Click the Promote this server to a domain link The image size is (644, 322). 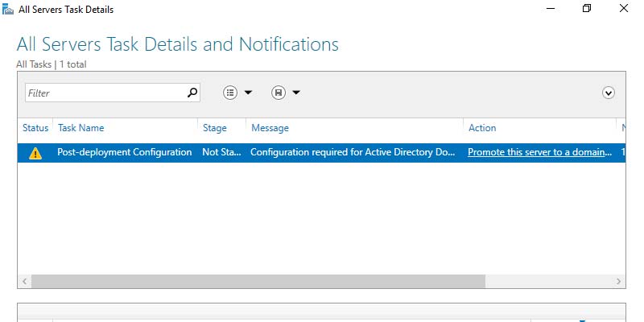pos(539,152)
